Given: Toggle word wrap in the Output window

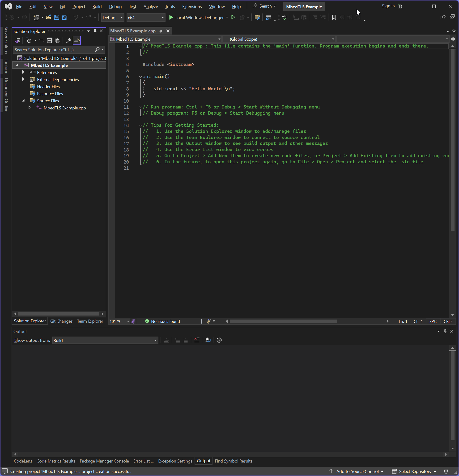Looking at the screenshot, I should pyautogui.click(x=208, y=340).
